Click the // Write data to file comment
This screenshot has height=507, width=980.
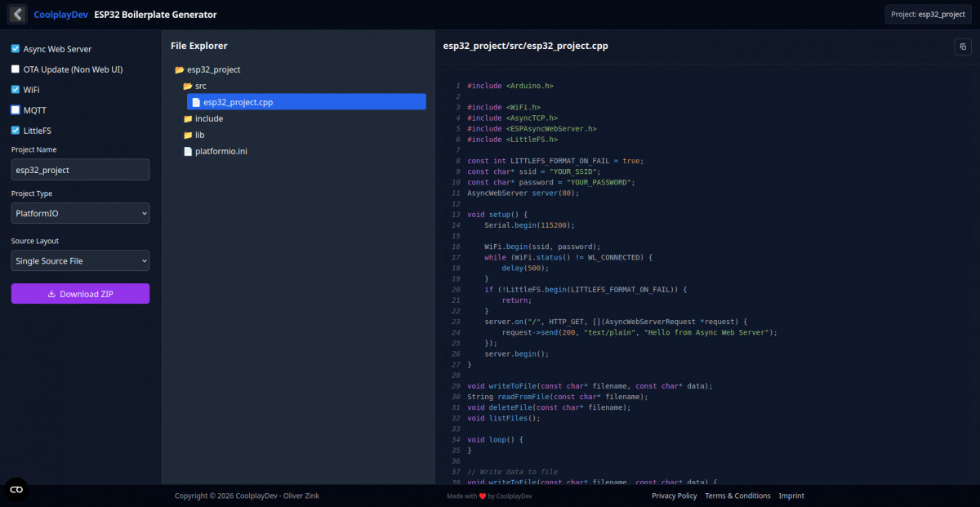[x=513, y=472]
